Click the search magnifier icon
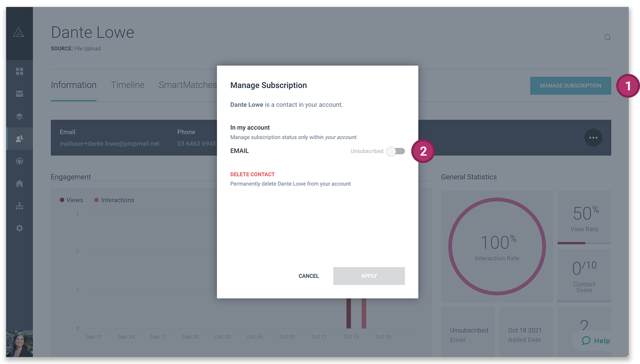Viewport: 640px width, 364px height. pyautogui.click(x=607, y=37)
